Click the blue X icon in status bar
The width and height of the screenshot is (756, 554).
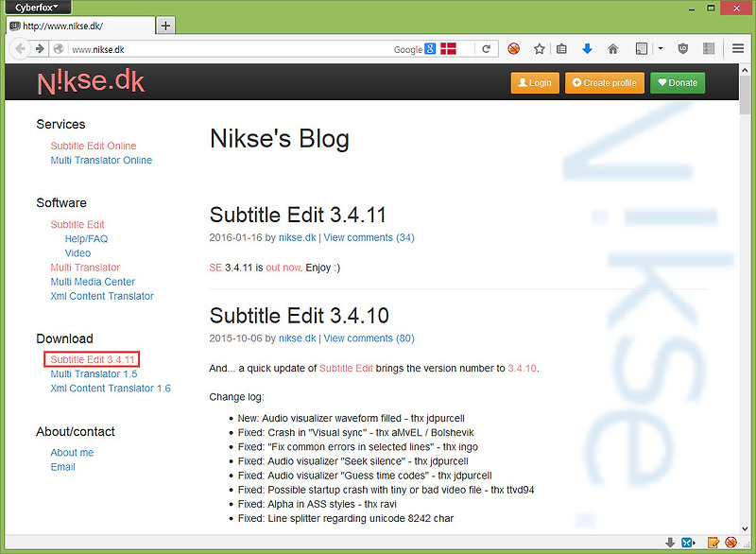[x=688, y=543]
